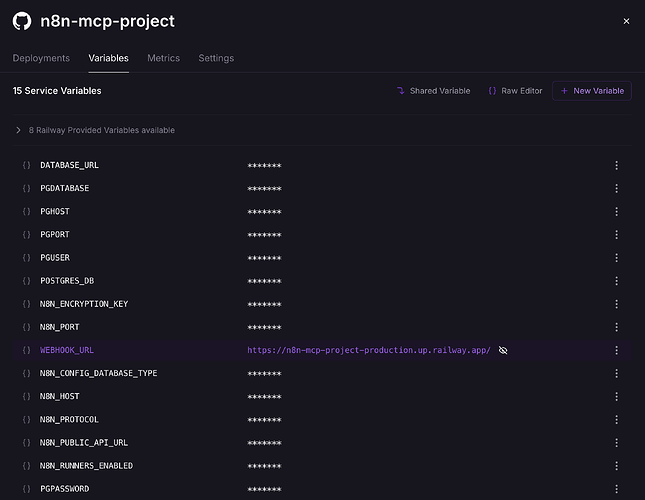Open options menu for N8N_RUNNERS_ENABLED
The image size is (645, 500).
coord(616,466)
